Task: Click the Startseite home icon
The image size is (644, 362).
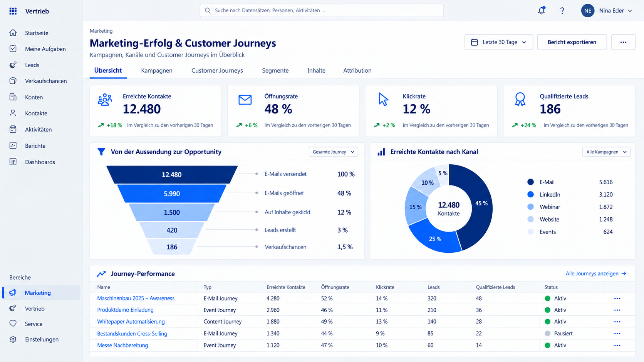Action: click(13, 33)
